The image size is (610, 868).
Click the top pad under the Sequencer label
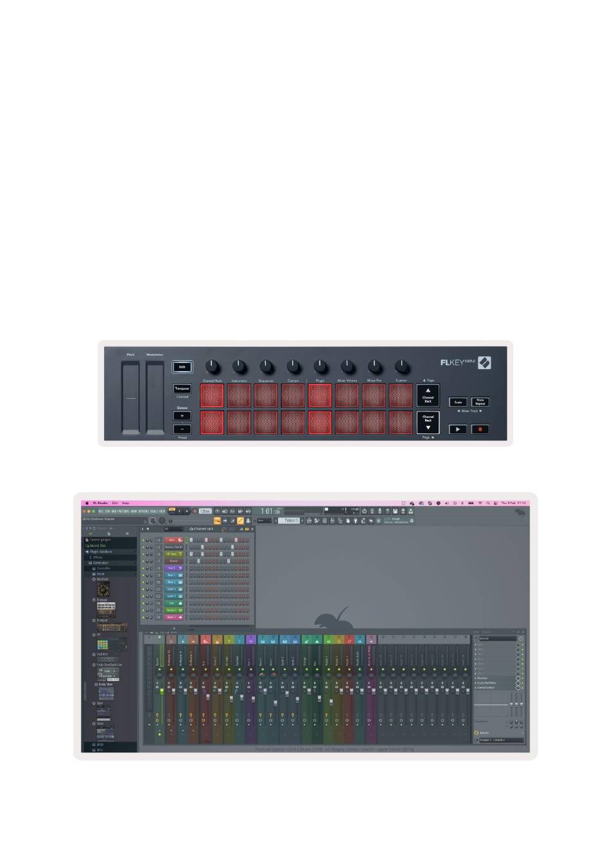[266, 396]
